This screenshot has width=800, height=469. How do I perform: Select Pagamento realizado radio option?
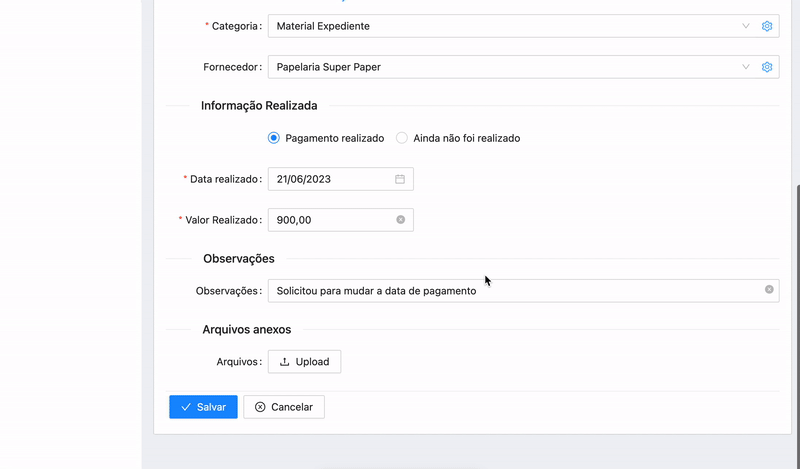[x=274, y=138]
